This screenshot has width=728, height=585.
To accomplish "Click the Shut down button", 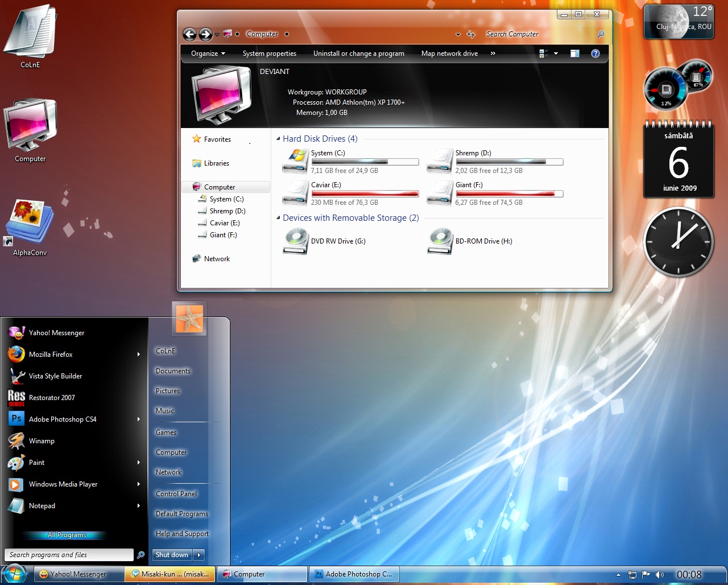I will click(x=172, y=555).
